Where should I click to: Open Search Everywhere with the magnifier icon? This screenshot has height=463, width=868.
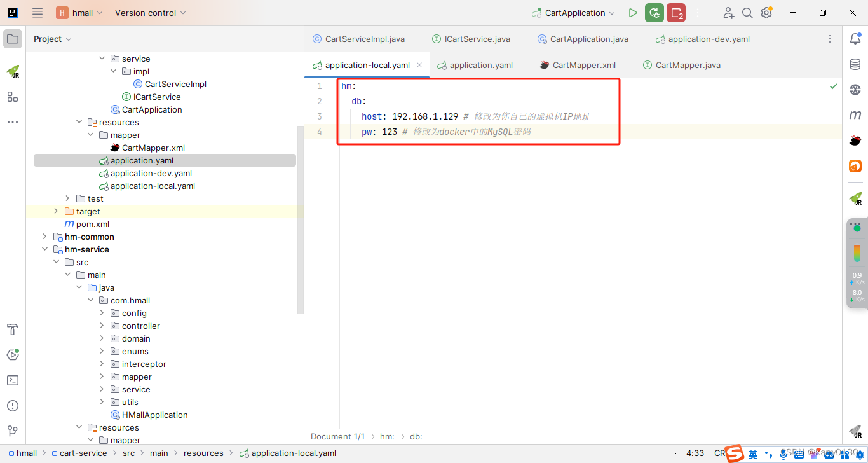(x=747, y=12)
